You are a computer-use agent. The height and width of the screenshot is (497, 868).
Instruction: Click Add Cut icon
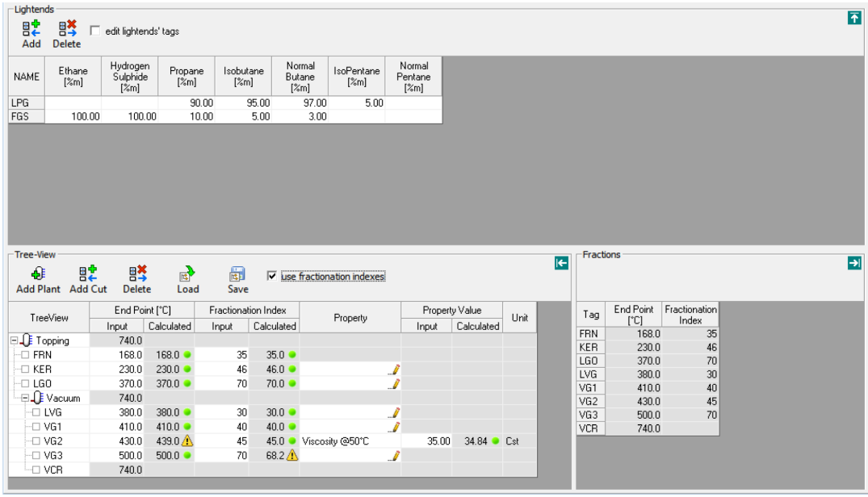[x=88, y=280]
